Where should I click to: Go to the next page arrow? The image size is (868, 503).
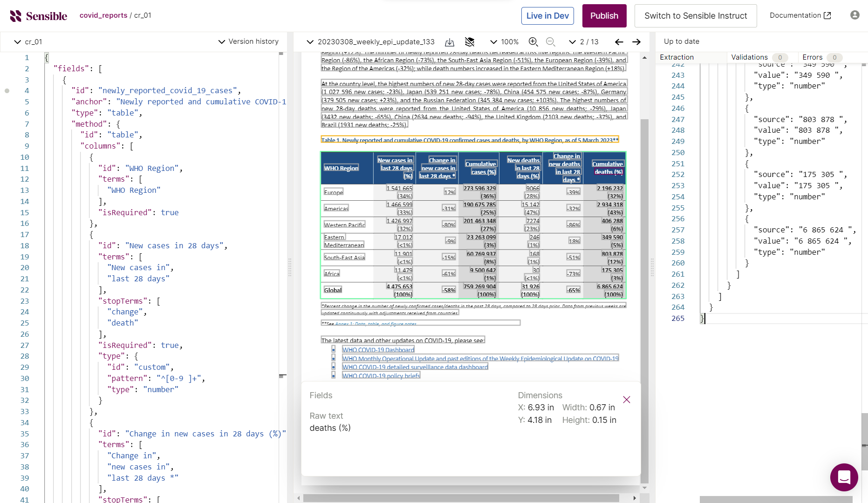[x=636, y=42]
